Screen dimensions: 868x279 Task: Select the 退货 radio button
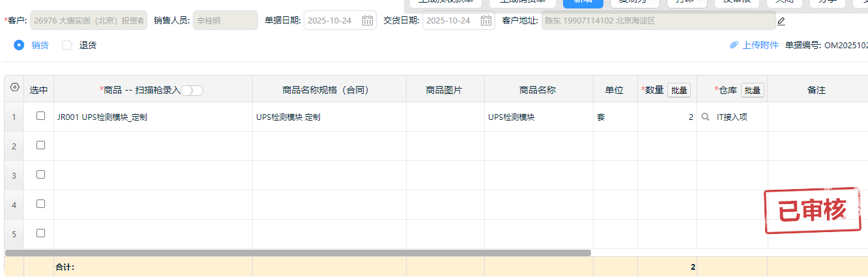pyautogui.click(x=66, y=45)
